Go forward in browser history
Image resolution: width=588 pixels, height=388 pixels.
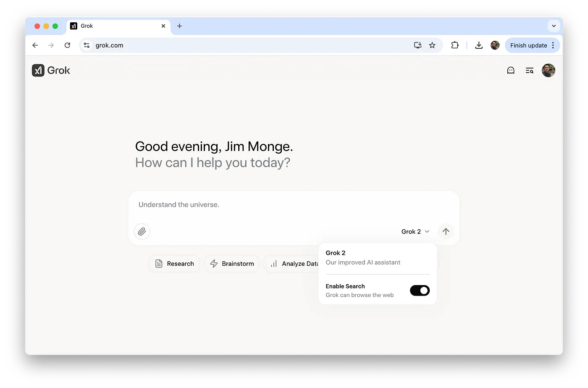point(51,45)
